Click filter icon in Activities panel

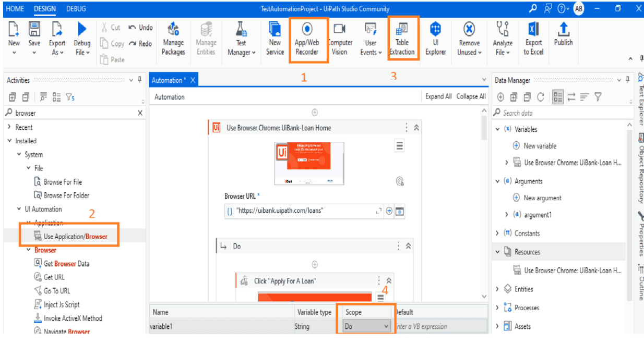(69, 96)
